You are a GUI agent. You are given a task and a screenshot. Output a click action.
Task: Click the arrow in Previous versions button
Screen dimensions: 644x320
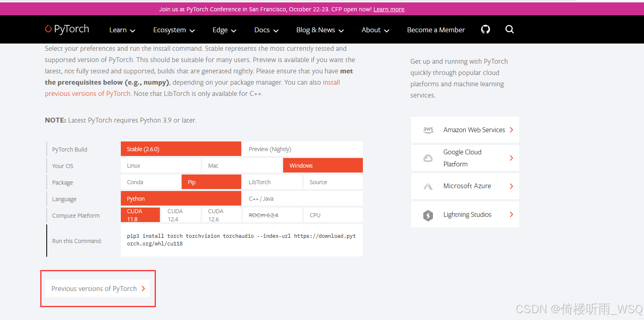point(143,289)
